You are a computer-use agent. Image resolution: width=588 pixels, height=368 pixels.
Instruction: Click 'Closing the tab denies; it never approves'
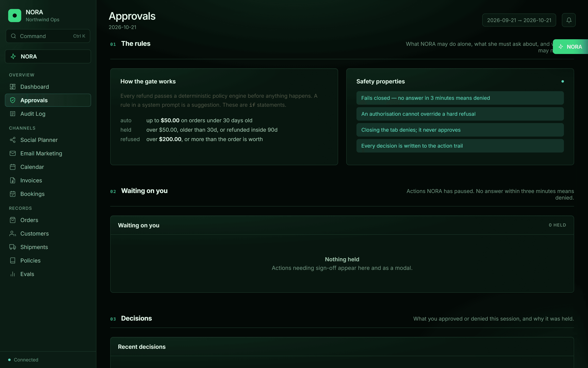click(x=460, y=130)
